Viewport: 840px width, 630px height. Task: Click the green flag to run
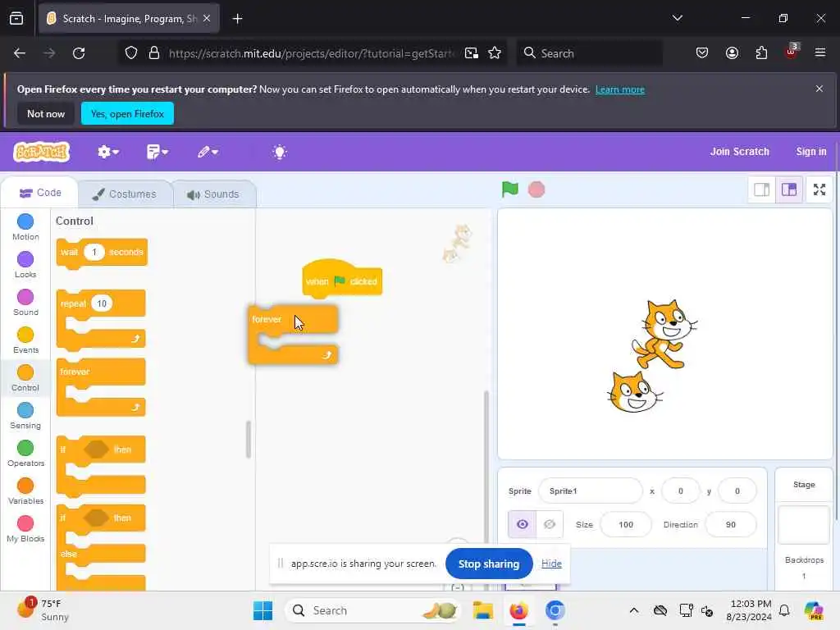point(509,189)
